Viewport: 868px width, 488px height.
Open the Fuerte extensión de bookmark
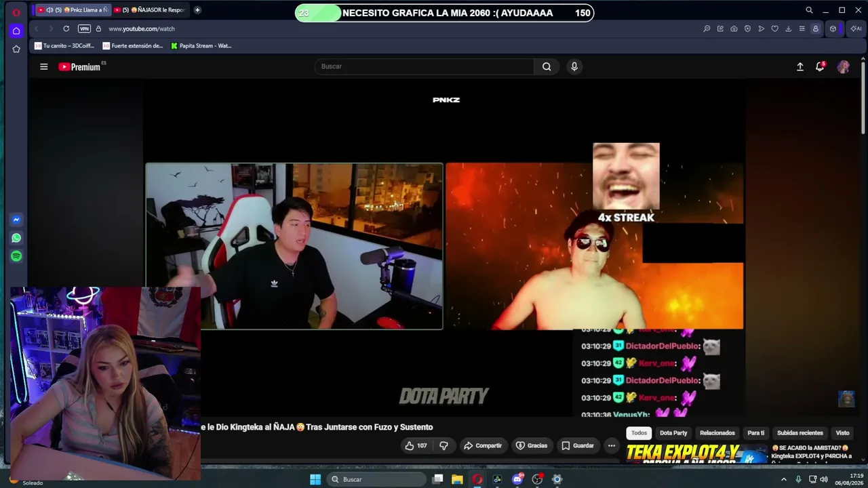pyautogui.click(x=133, y=46)
